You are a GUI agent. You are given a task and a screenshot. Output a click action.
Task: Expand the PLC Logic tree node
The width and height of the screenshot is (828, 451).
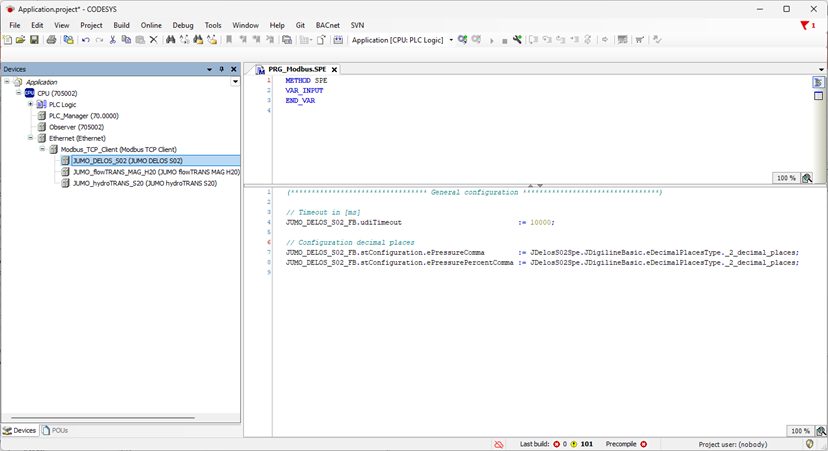click(31, 104)
